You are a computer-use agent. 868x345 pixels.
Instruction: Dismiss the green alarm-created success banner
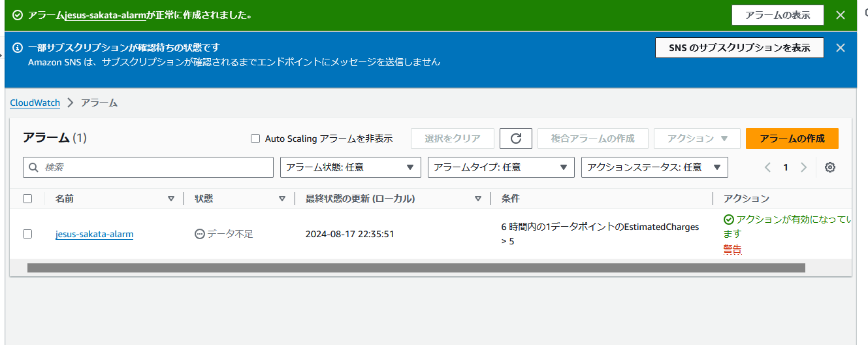click(841, 15)
